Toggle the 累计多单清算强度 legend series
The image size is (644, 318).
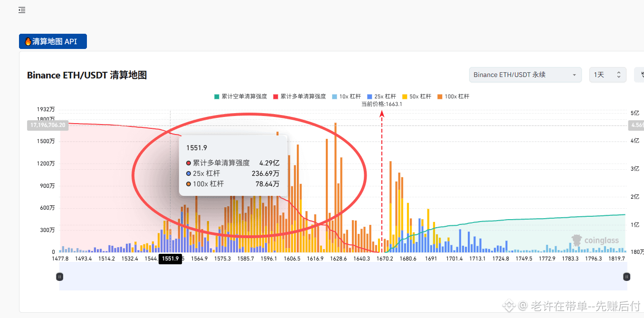tap(300, 96)
